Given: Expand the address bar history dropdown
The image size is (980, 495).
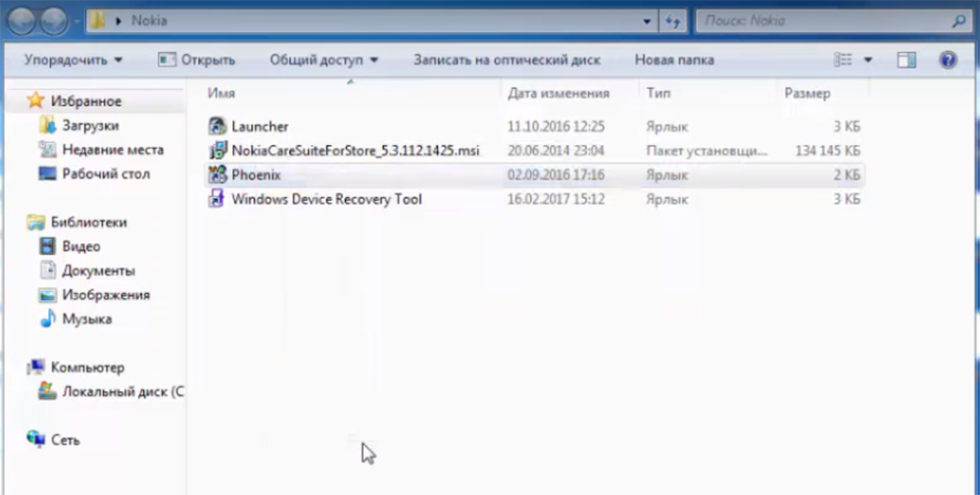Looking at the screenshot, I should 647,22.
